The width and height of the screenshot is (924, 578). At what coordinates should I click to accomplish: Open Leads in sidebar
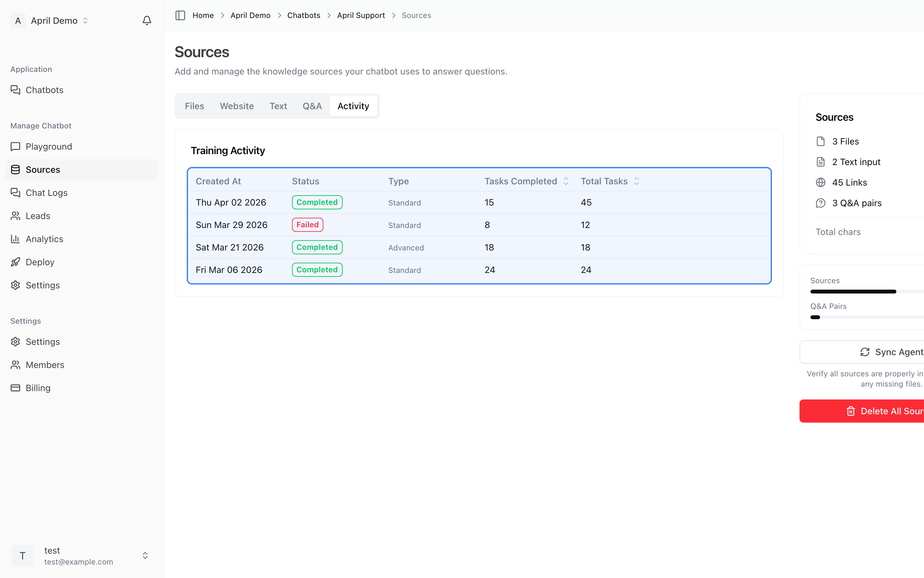click(x=82, y=215)
